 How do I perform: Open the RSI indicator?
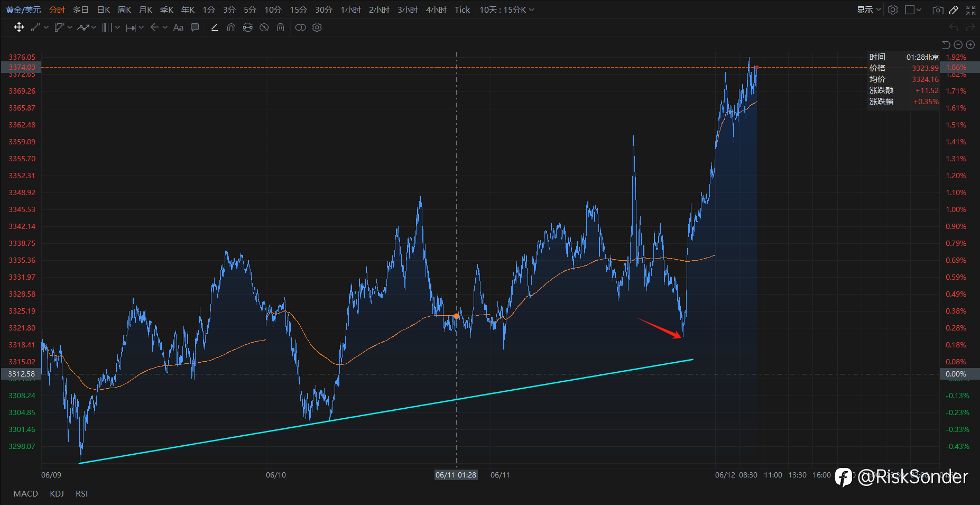[x=81, y=494]
